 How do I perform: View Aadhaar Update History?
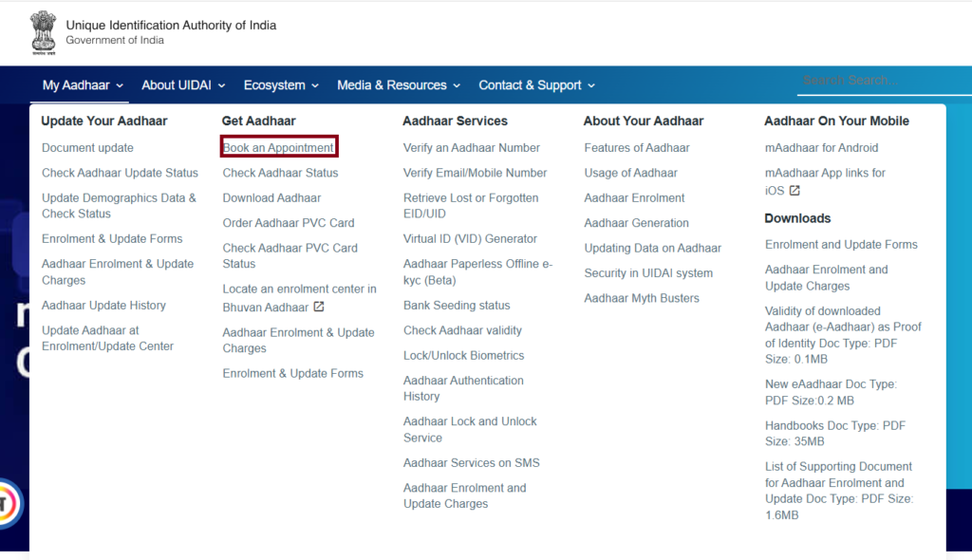[103, 305]
